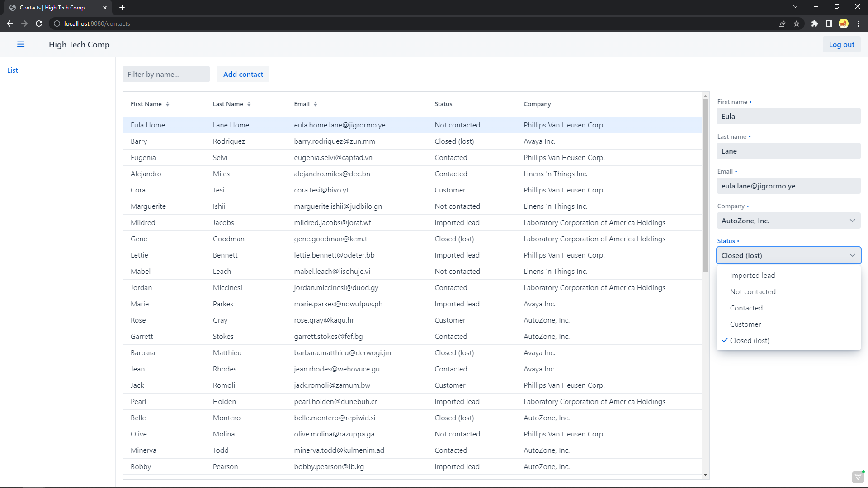Click the browser share icon
Screen dimensions: 868x488
click(782, 23)
